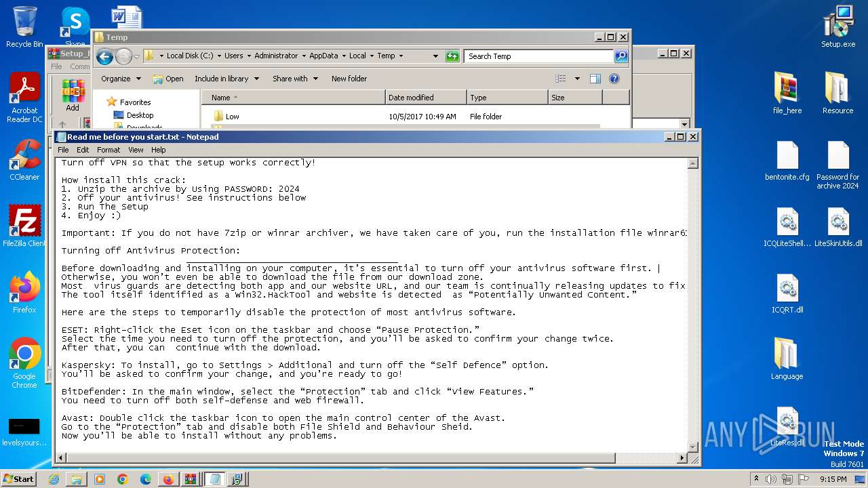Sort by the Name column header
Screen dimensions: 868x488
(294, 98)
